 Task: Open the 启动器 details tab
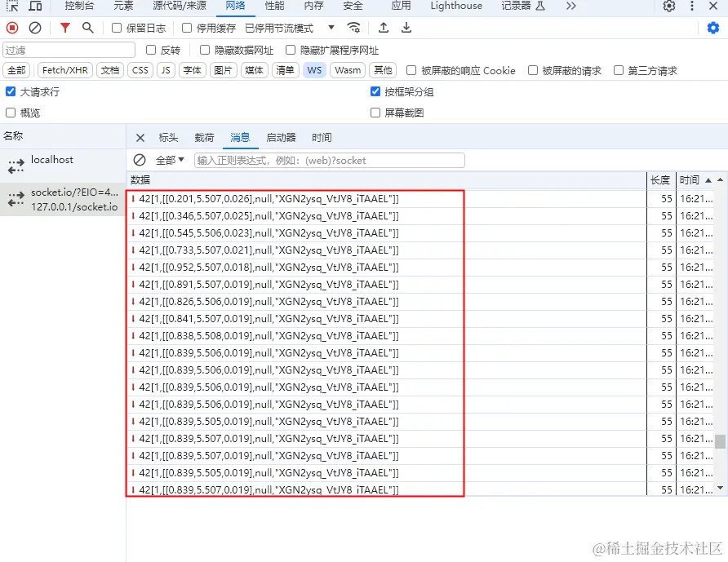281,137
